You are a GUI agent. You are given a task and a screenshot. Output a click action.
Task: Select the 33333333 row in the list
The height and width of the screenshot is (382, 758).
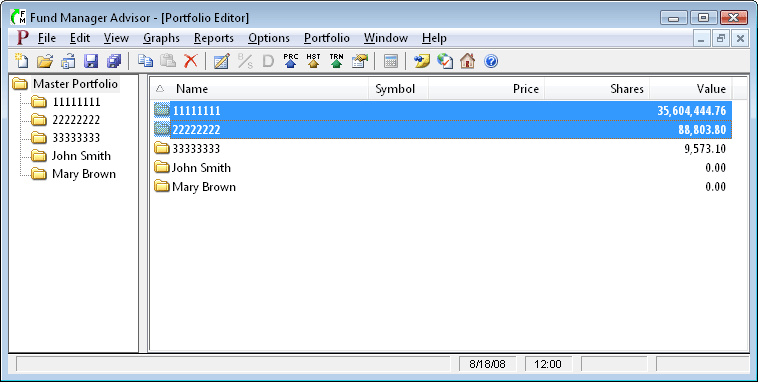(442, 148)
